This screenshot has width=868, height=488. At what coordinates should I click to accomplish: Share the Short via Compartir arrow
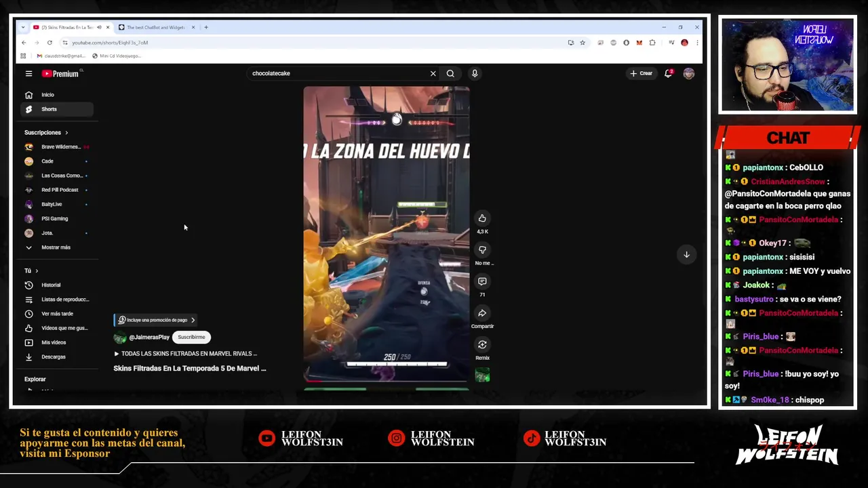click(482, 313)
